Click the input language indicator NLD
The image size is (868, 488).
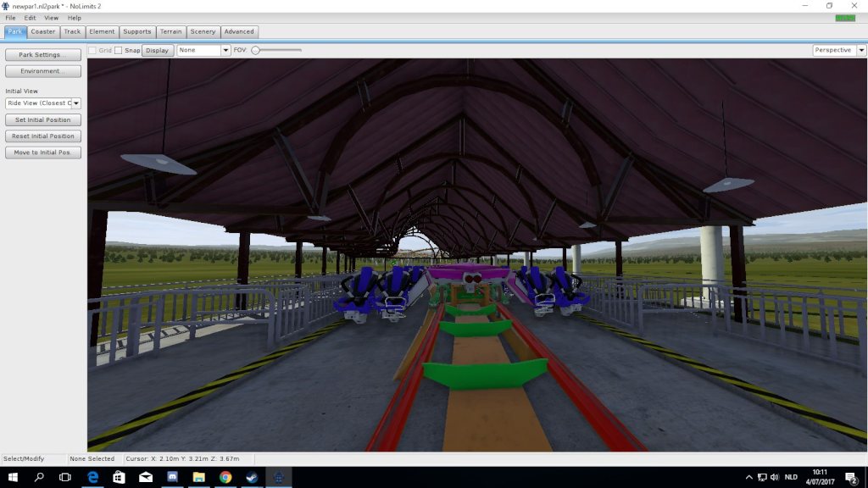(x=791, y=477)
